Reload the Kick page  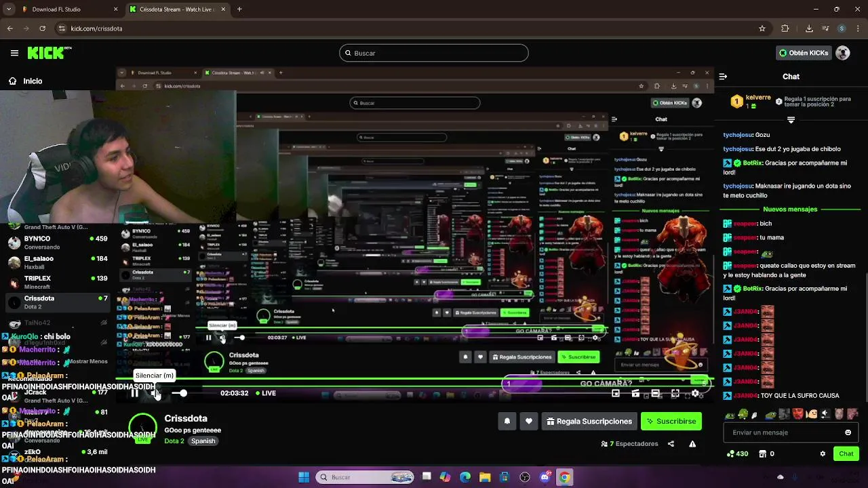click(42, 28)
